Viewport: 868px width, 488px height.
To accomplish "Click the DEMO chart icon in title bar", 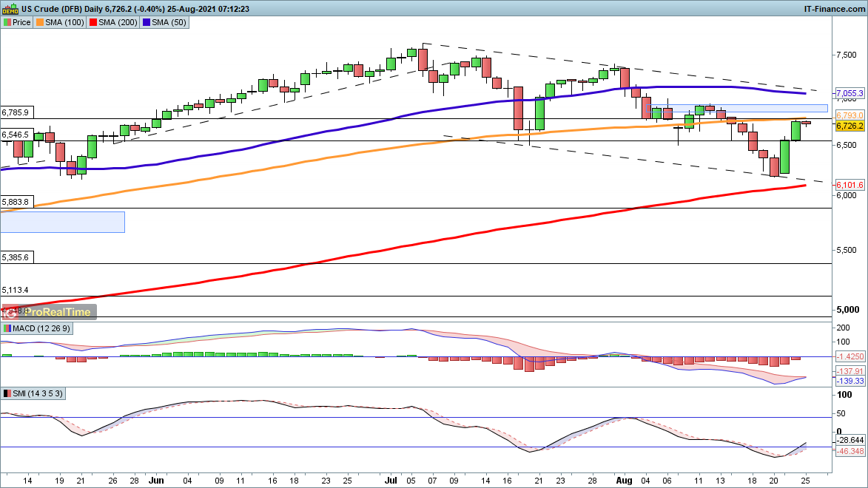I will coord(10,9).
